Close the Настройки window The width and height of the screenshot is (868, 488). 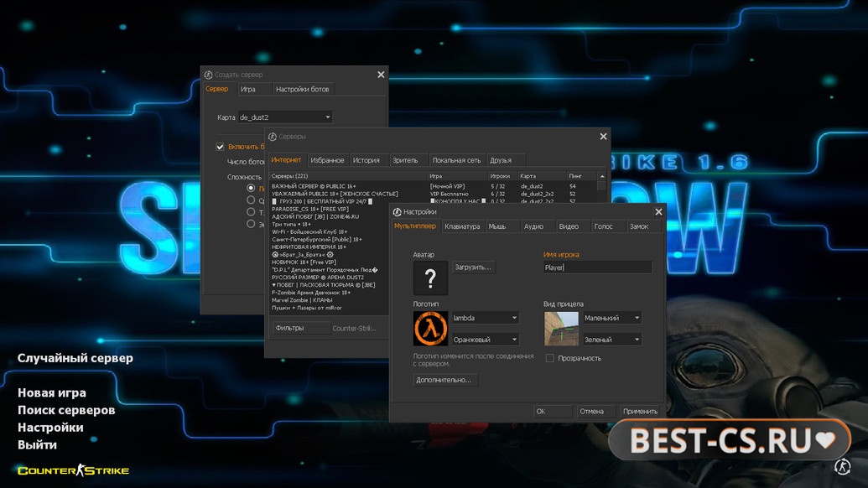pos(658,212)
